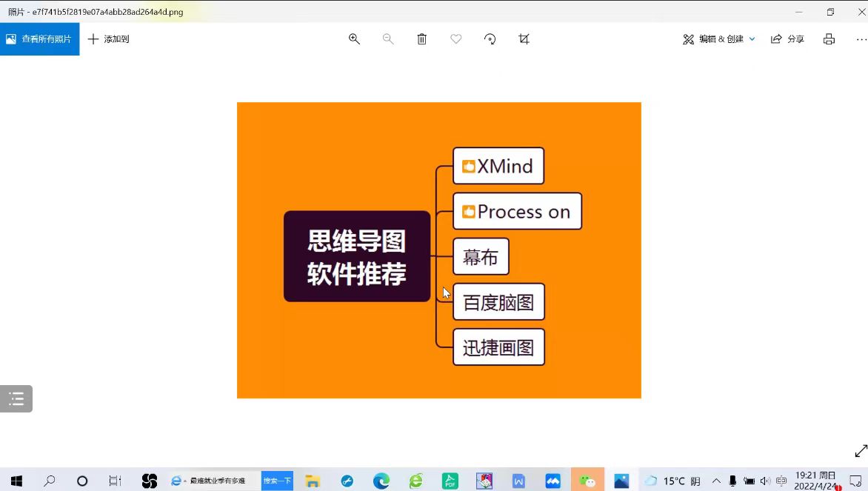
Task: Open the green browser icon on taskbar
Action: pos(415,481)
